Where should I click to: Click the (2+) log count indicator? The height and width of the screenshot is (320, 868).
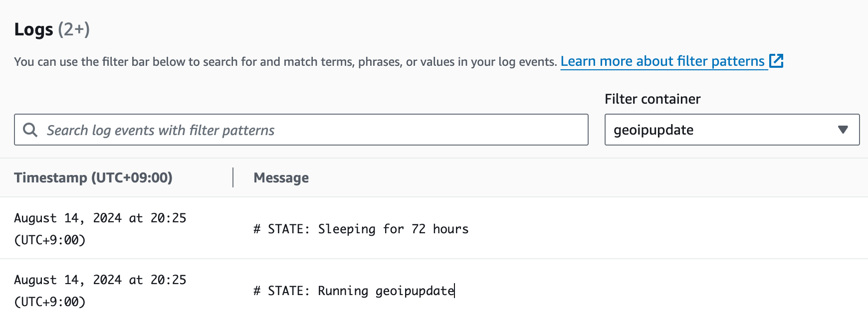(x=74, y=29)
